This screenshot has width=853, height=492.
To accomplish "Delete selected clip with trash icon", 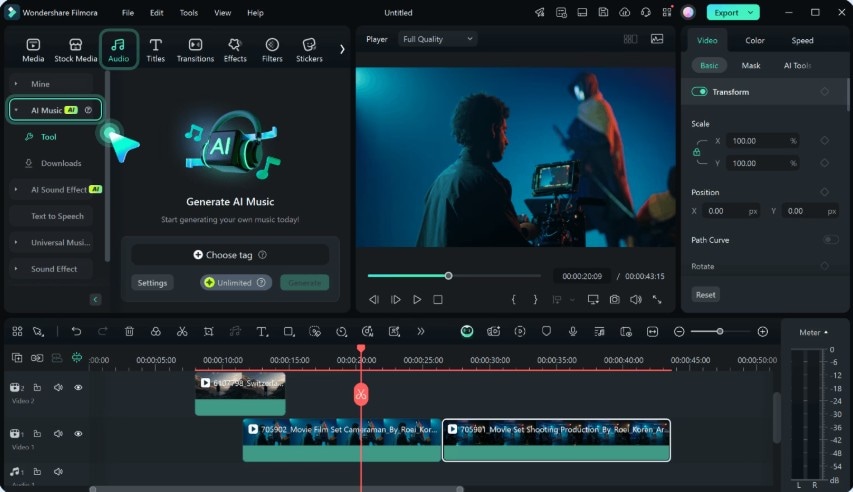I will (129, 331).
